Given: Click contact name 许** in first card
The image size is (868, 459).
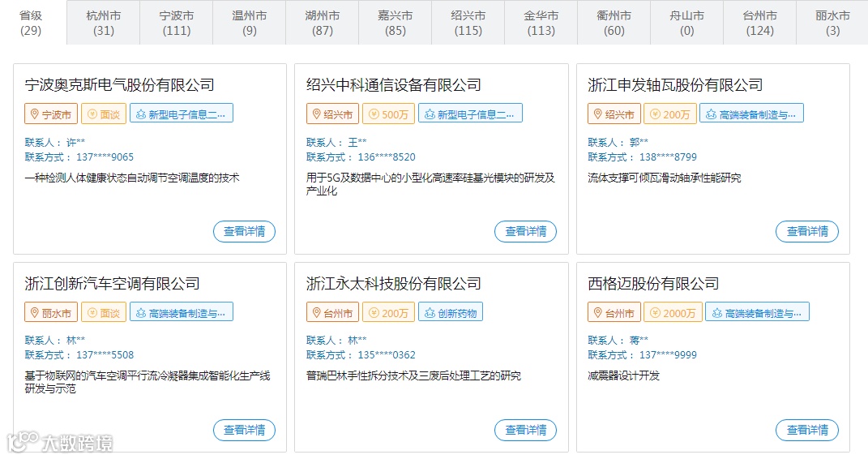Looking at the screenshot, I should pos(76,143).
